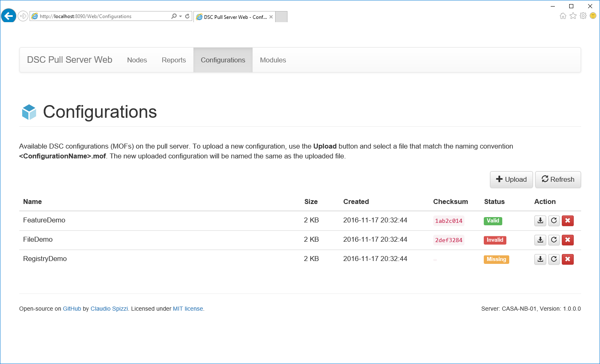Click the Status column header

(x=494, y=201)
